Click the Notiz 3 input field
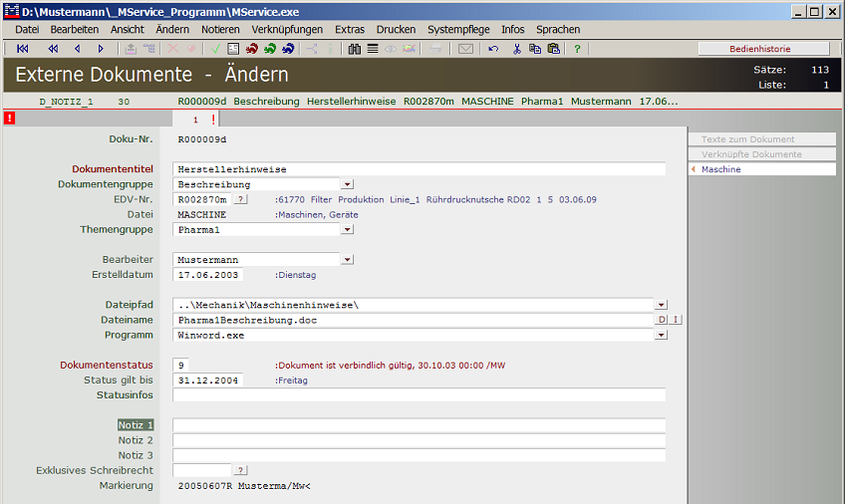 pyautogui.click(x=419, y=455)
